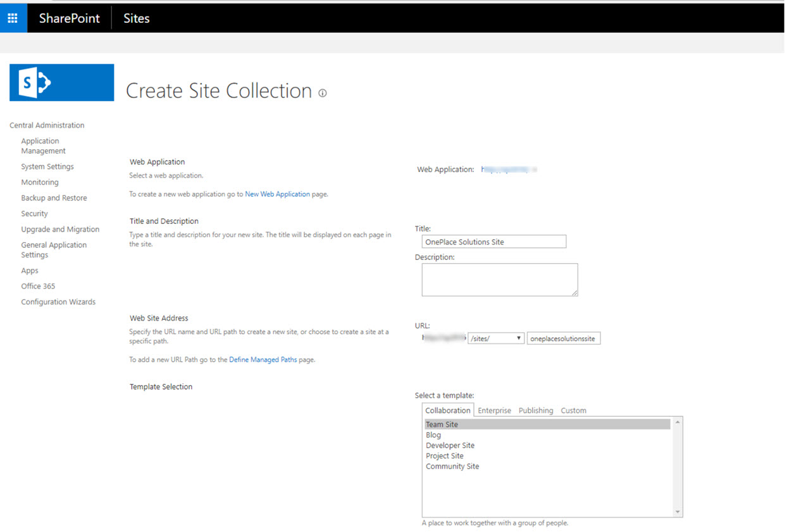
Task: Open the Custom template tab
Action: (x=573, y=411)
